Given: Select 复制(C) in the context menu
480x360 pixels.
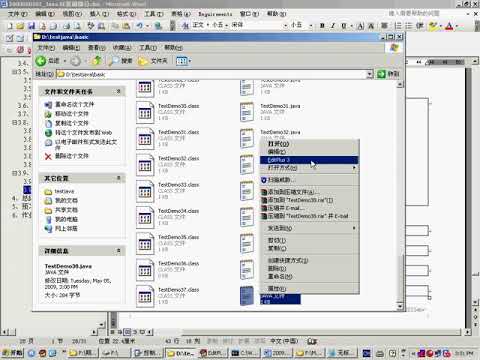Looking at the screenshot, I should tap(309, 248).
